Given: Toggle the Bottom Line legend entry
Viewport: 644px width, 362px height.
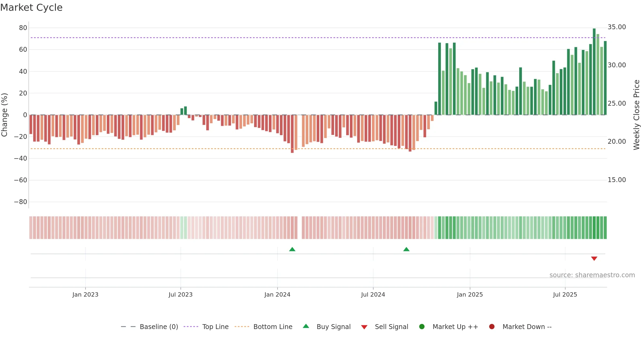Looking at the screenshot, I should point(264,327).
